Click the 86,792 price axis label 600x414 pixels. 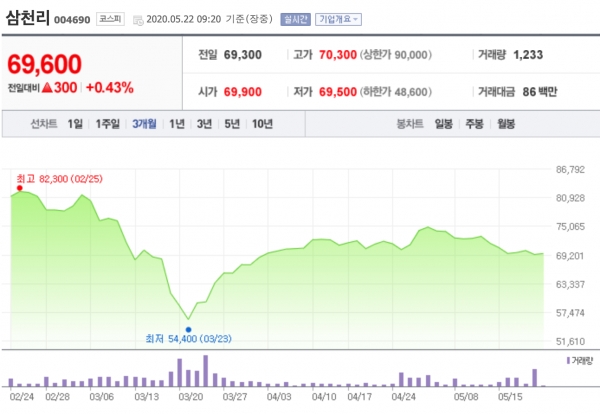coord(570,170)
